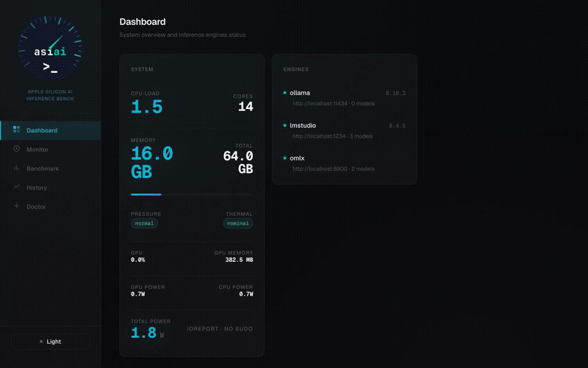Open the Monitor page

point(50,149)
